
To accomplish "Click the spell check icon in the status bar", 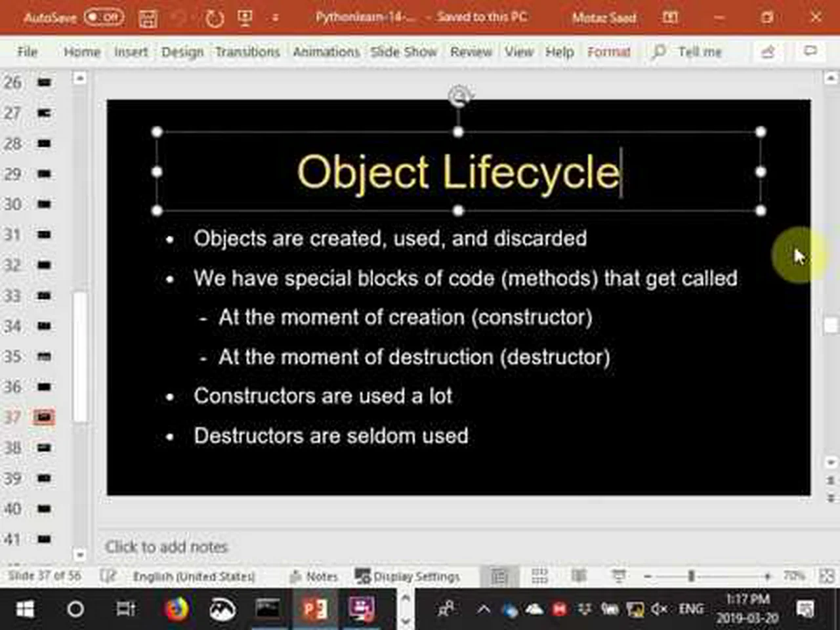I will pos(107,576).
